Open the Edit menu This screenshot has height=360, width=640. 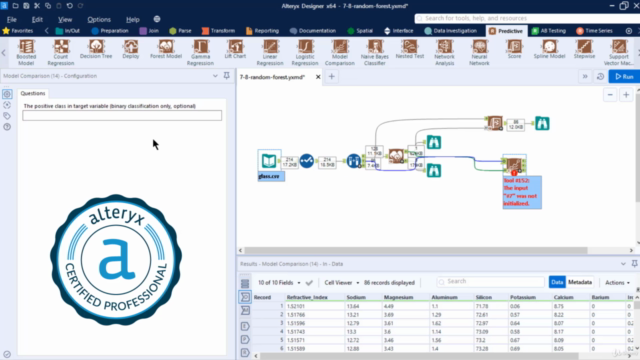click(x=37, y=19)
